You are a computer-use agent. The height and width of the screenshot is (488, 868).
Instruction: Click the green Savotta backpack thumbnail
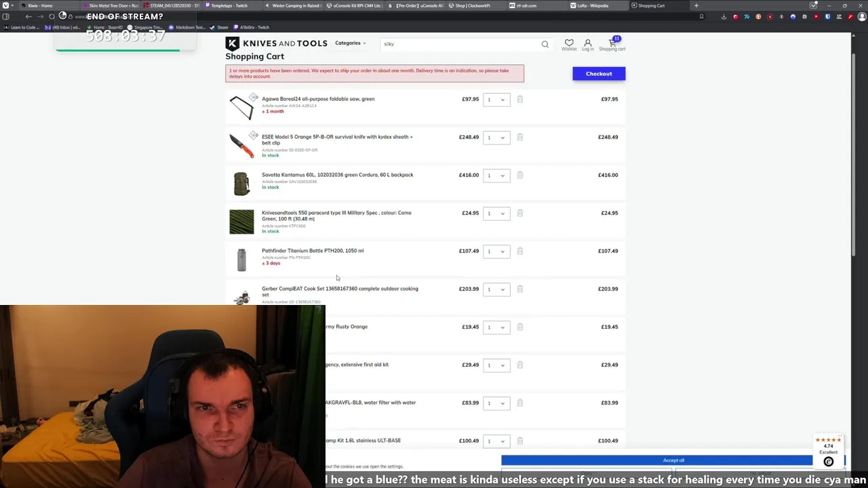tap(241, 184)
